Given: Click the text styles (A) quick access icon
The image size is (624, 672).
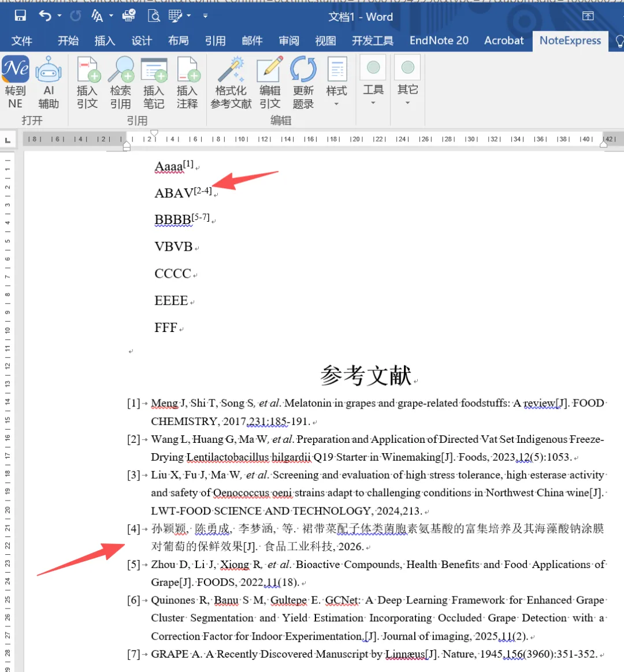Looking at the screenshot, I should click(x=97, y=16).
